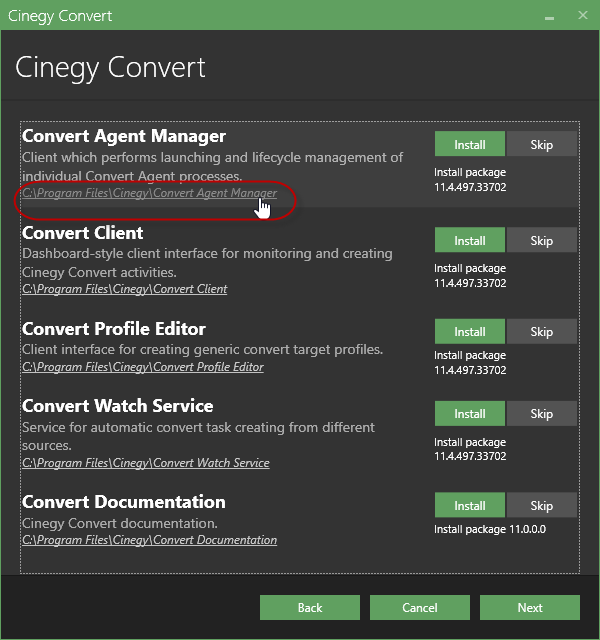This screenshot has width=600, height=640.
Task: Cancel the Cinegy Convert installation
Action: (420, 607)
